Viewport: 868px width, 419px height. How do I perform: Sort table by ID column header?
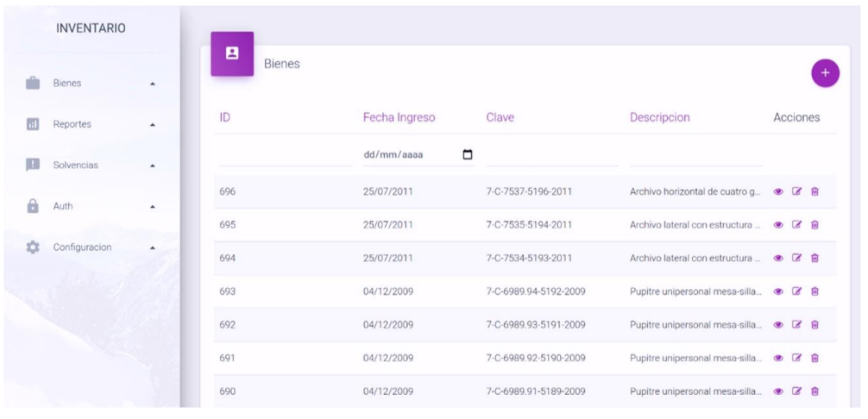point(224,117)
